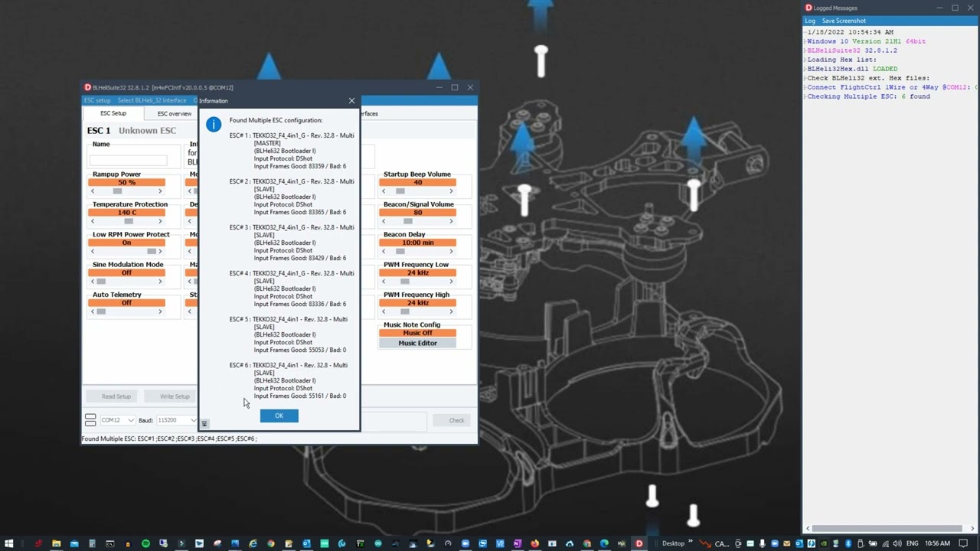Click the Low RPM Power Protect slider thumb
980x551 pixels.
[x=152, y=251]
